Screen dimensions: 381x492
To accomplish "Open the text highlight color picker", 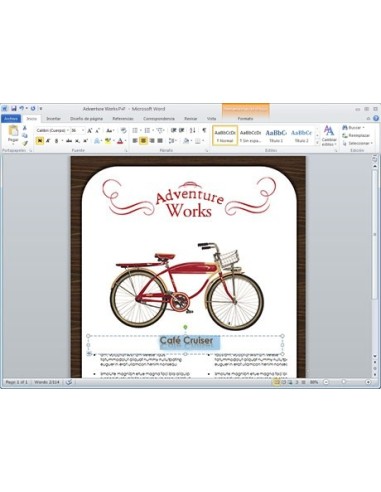I will click(x=109, y=141).
